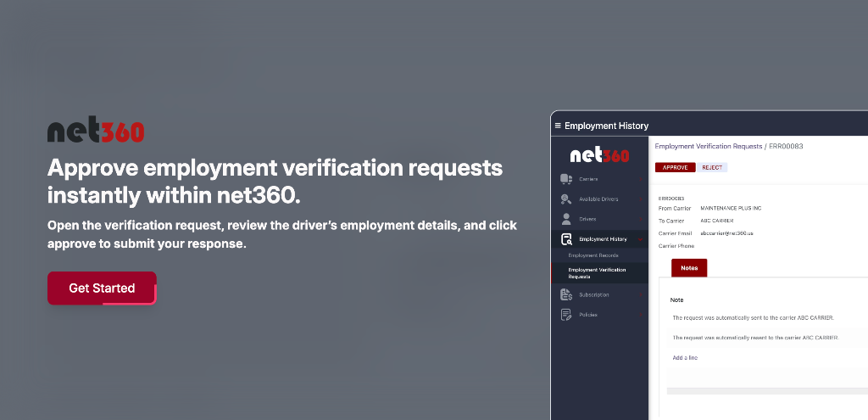
Task: Click the note 'automatically sent to the carrier'
Action: click(x=753, y=318)
